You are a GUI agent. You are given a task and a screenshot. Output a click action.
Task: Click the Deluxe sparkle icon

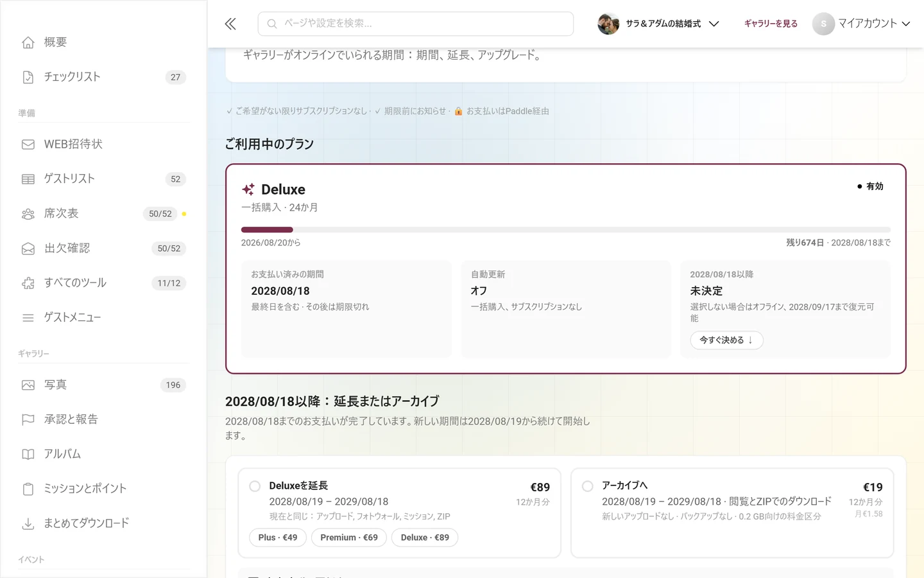pos(248,189)
